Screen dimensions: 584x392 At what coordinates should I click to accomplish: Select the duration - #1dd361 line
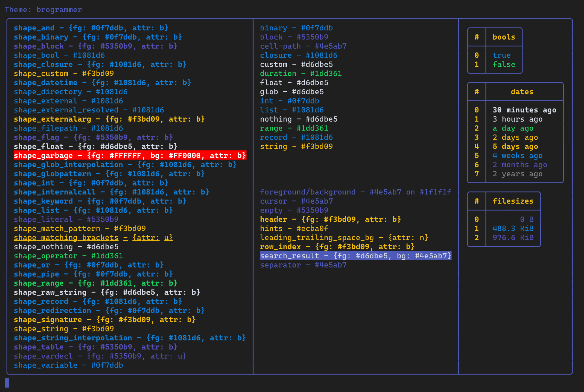click(x=301, y=73)
